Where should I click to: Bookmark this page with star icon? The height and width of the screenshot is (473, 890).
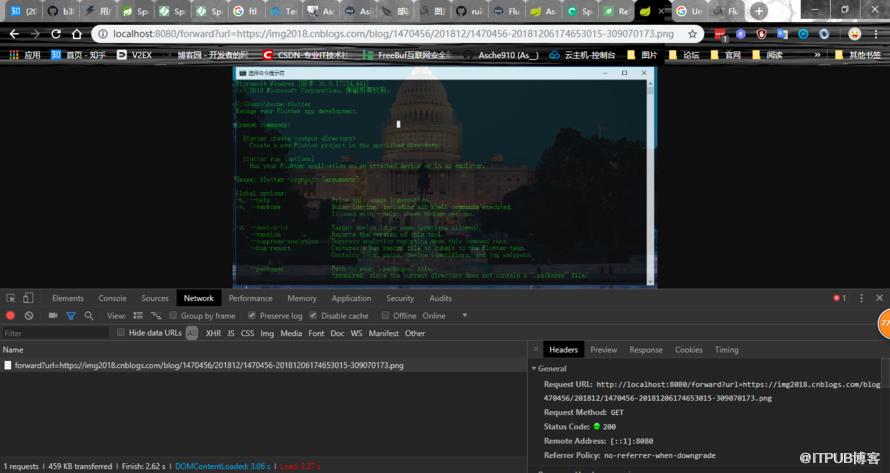click(692, 34)
